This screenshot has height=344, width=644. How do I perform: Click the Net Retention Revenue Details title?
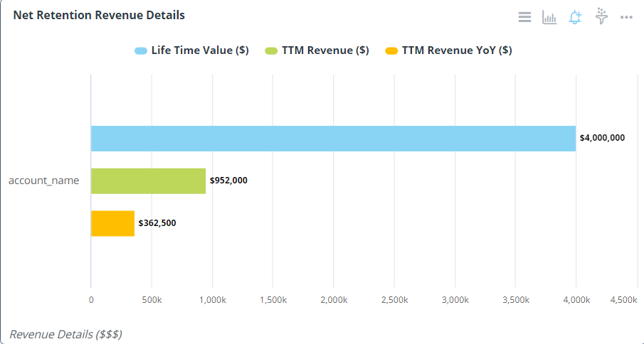(x=99, y=15)
